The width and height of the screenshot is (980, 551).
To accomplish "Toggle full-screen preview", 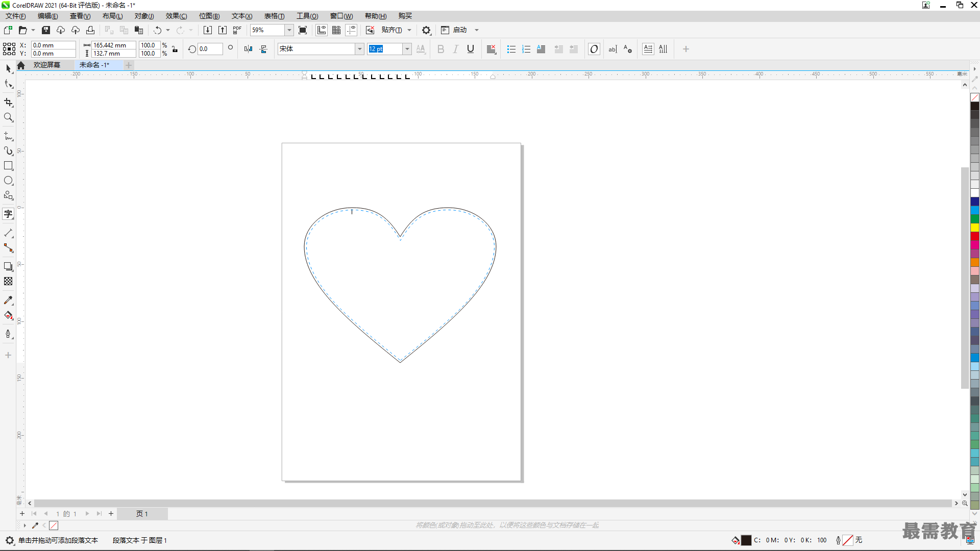I will [x=303, y=30].
